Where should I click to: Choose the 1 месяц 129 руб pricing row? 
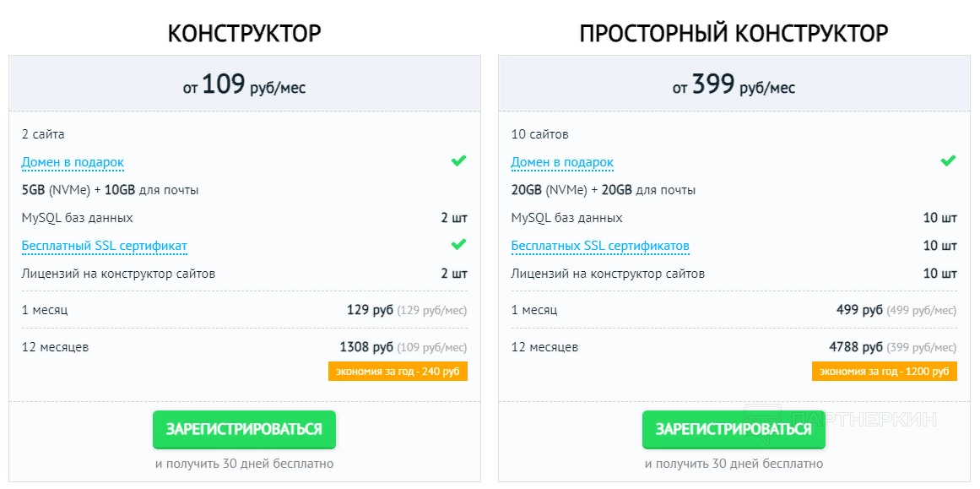[244, 310]
